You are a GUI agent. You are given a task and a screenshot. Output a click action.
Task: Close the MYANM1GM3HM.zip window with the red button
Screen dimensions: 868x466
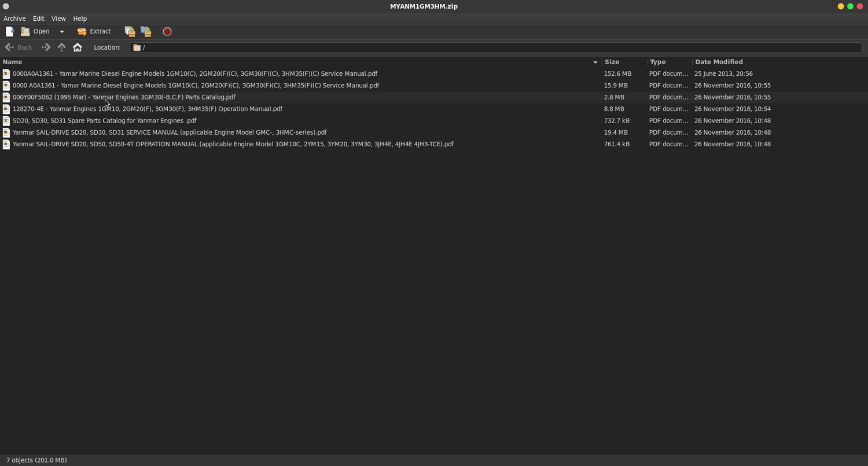(x=860, y=6)
